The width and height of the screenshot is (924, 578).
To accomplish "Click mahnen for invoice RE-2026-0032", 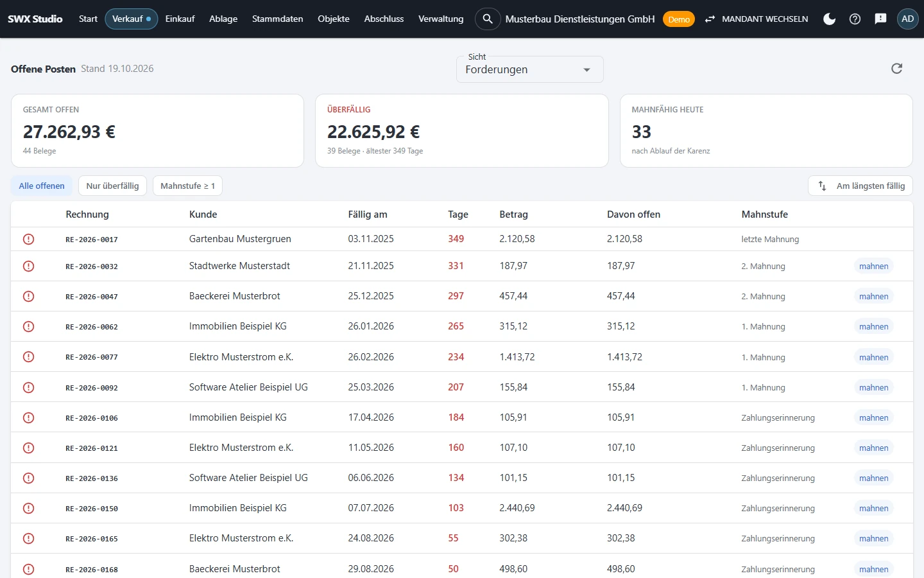I will click(x=873, y=266).
